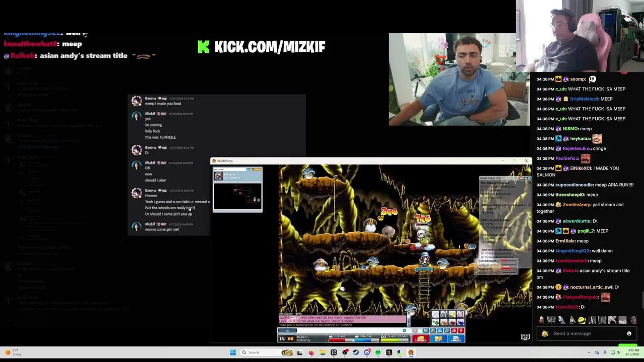The width and height of the screenshot is (644, 362).
Task: Open Steam from the taskbar
Action: 356,352
